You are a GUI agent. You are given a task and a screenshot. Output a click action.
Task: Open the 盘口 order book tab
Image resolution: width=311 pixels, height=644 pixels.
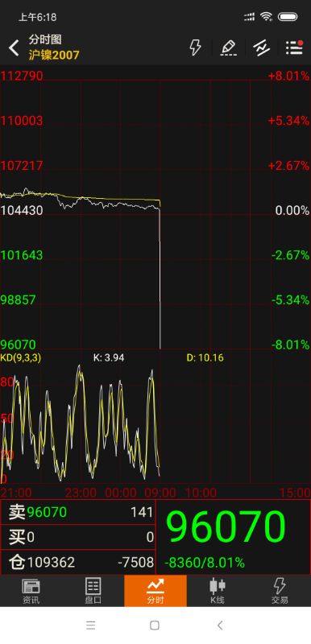93,591
